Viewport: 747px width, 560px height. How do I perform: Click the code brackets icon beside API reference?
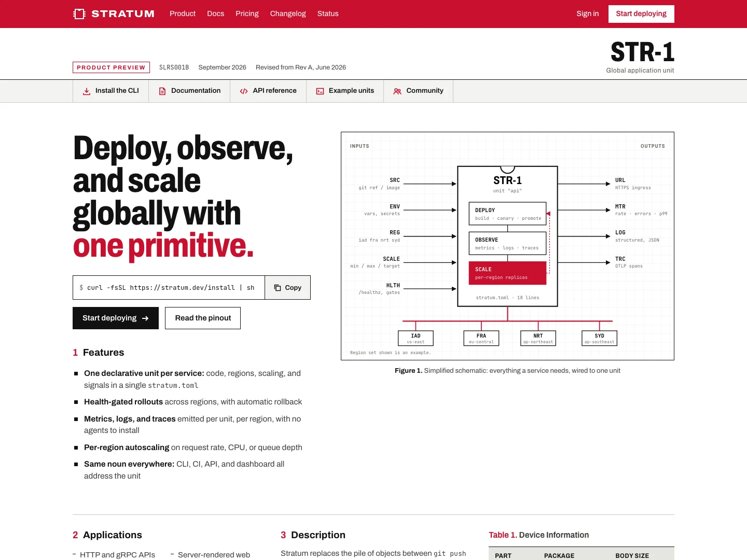point(244,91)
